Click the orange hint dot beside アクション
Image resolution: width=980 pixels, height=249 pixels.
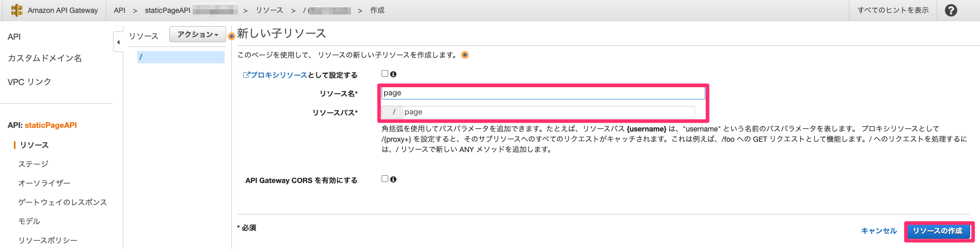click(x=231, y=36)
